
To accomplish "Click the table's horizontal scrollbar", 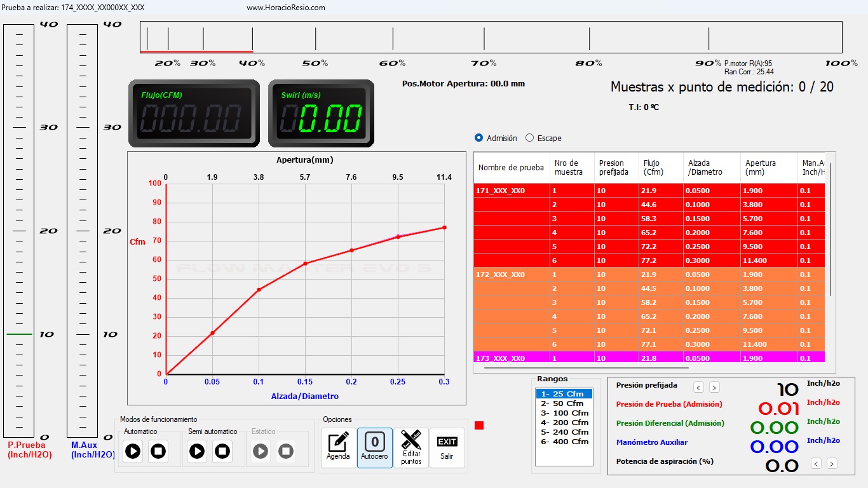I will pyautogui.click(x=586, y=367).
